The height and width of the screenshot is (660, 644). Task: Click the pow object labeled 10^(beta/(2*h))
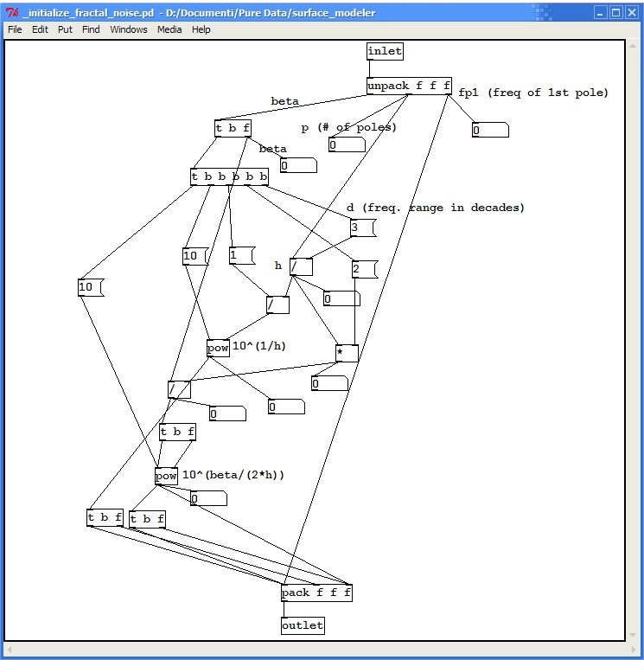point(166,476)
